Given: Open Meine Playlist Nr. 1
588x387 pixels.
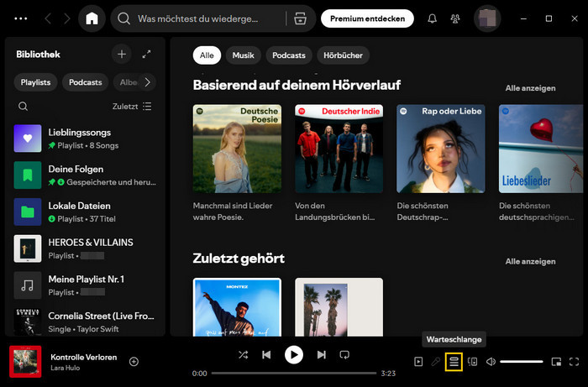Looking at the screenshot, I should (x=85, y=285).
